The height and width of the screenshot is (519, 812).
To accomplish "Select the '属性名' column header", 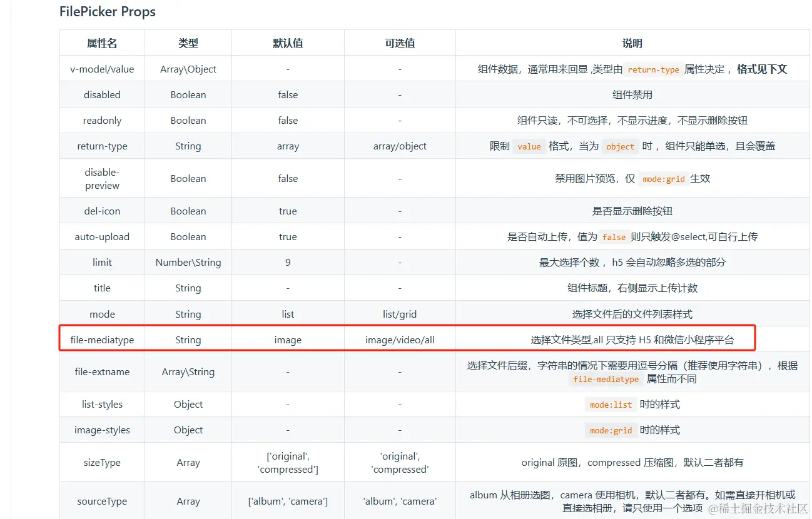I will point(102,43).
